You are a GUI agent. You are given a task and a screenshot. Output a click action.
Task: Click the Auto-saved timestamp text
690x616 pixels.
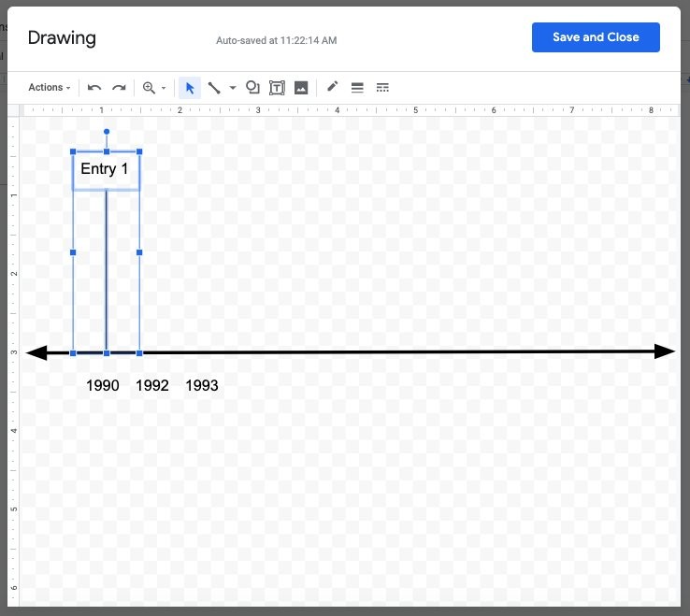(277, 40)
